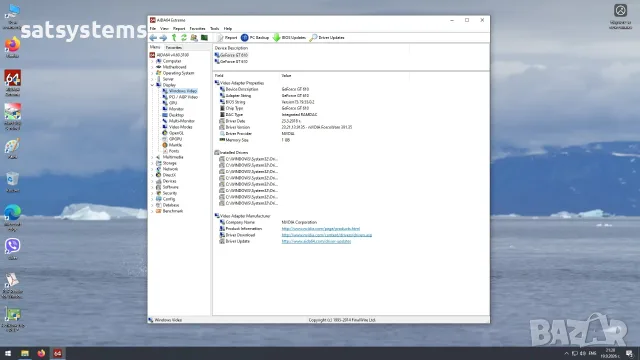Select the Database tree item

(167, 205)
